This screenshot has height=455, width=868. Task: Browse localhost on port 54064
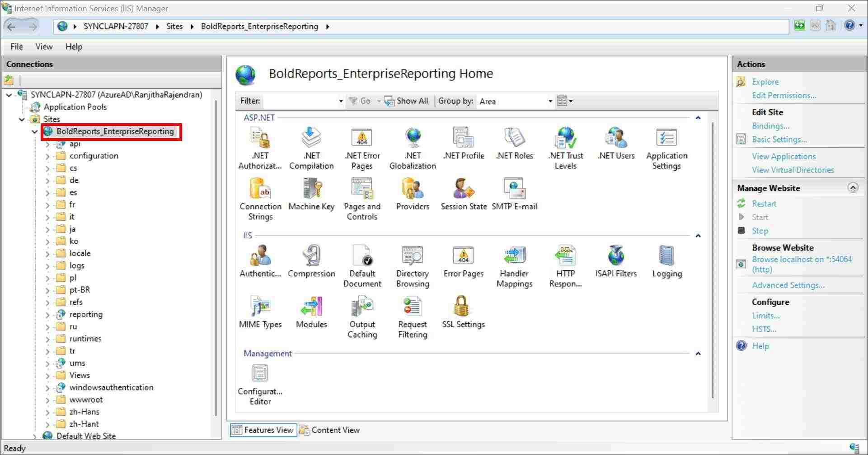pos(802,265)
